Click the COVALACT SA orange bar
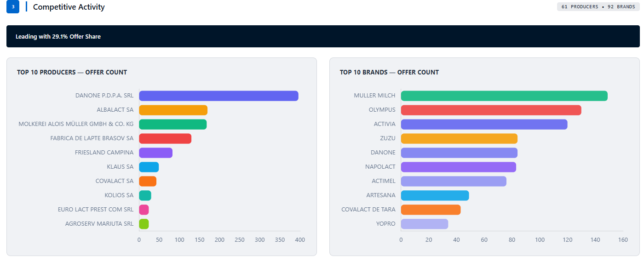This screenshot has width=644, height=262. point(148,181)
